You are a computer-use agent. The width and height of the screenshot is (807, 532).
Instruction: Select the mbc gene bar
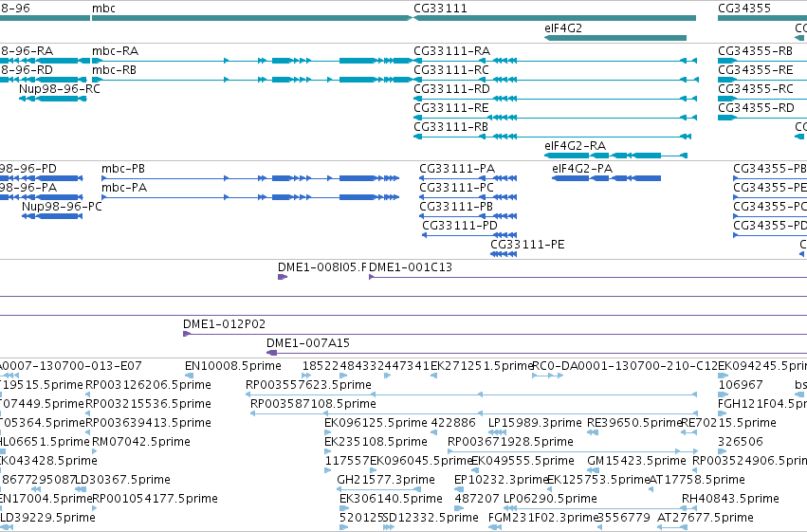tap(252, 18)
